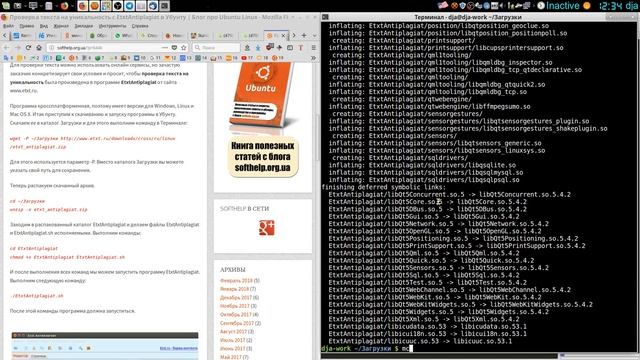Go back one page in Firefox

pyautogui.click(x=7, y=48)
